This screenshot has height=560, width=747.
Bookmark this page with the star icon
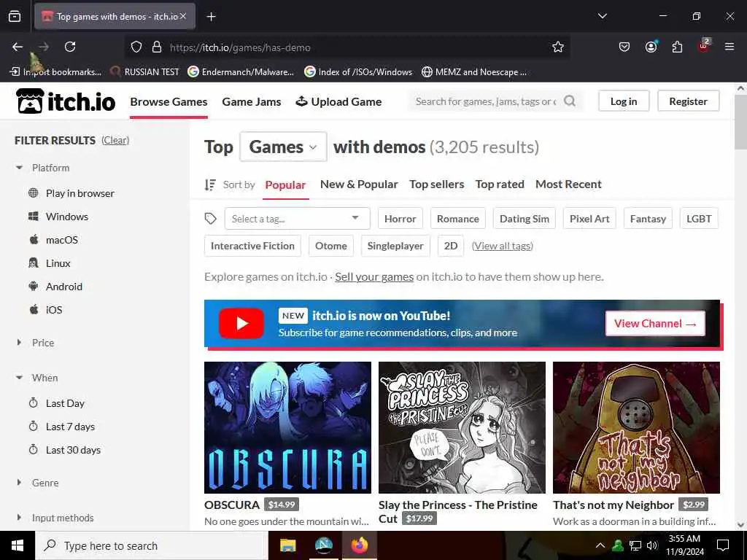[x=558, y=47]
